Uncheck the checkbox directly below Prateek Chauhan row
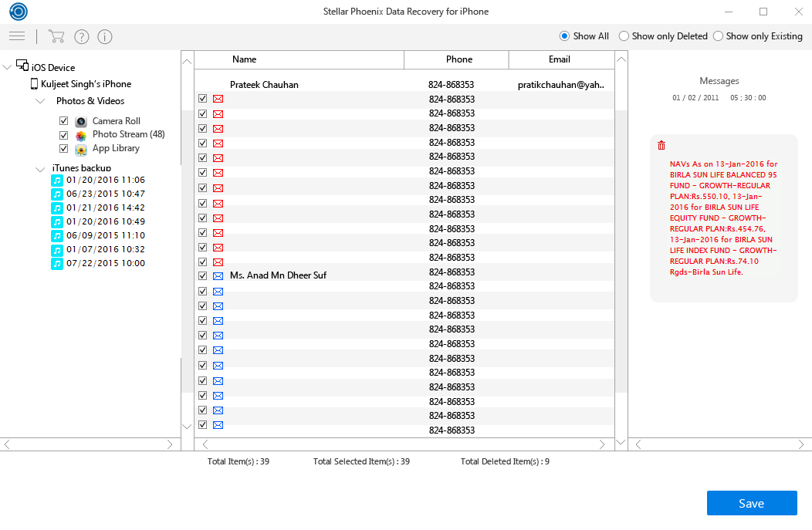This screenshot has height=530, width=812. tap(202, 98)
